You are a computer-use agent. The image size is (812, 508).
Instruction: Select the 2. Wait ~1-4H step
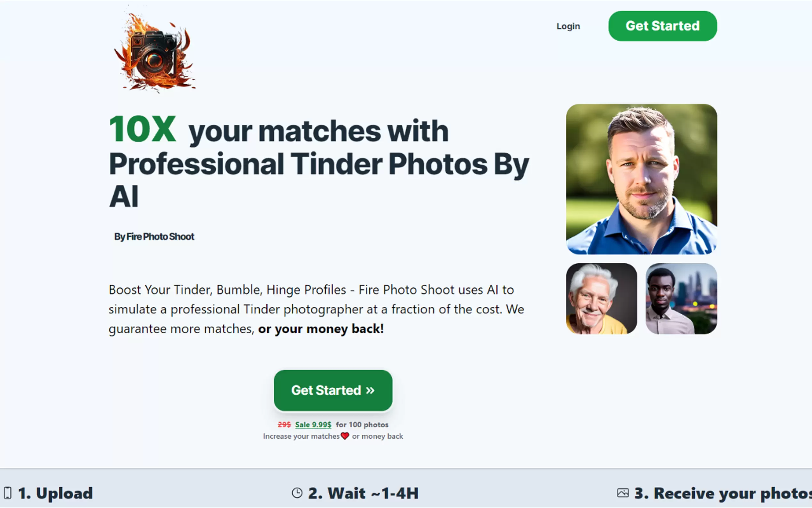click(355, 493)
